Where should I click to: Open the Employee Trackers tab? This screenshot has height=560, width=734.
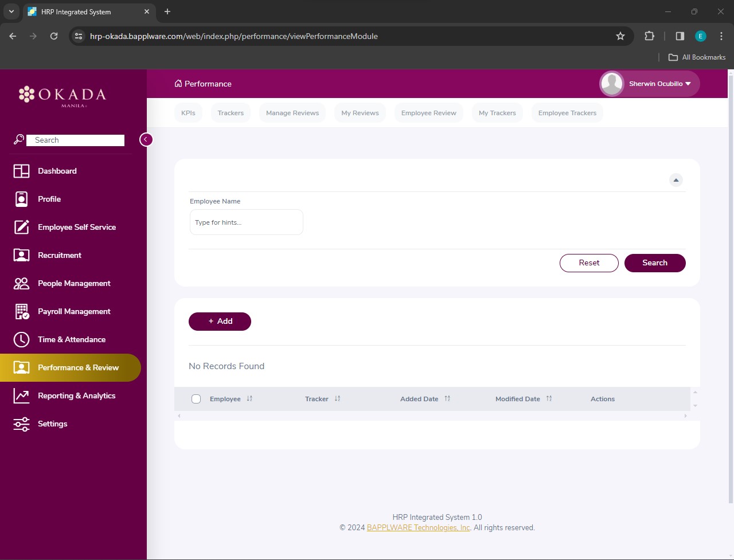(x=567, y=113)
